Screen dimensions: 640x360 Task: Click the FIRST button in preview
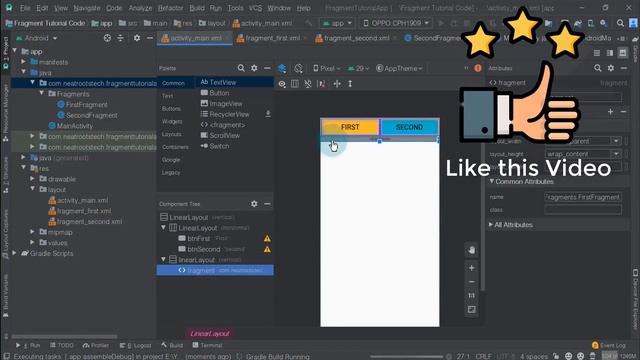(350, 127)
